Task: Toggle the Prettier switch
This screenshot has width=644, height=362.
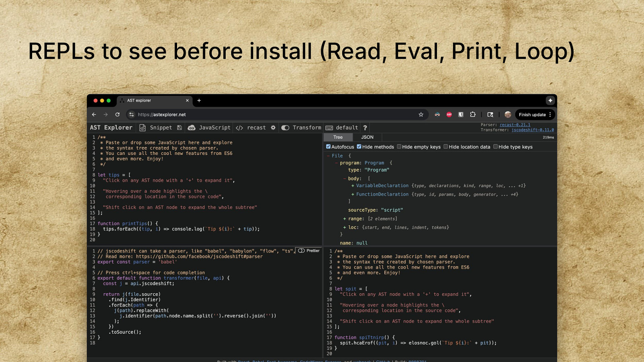Action: click(x=301, y=251)
